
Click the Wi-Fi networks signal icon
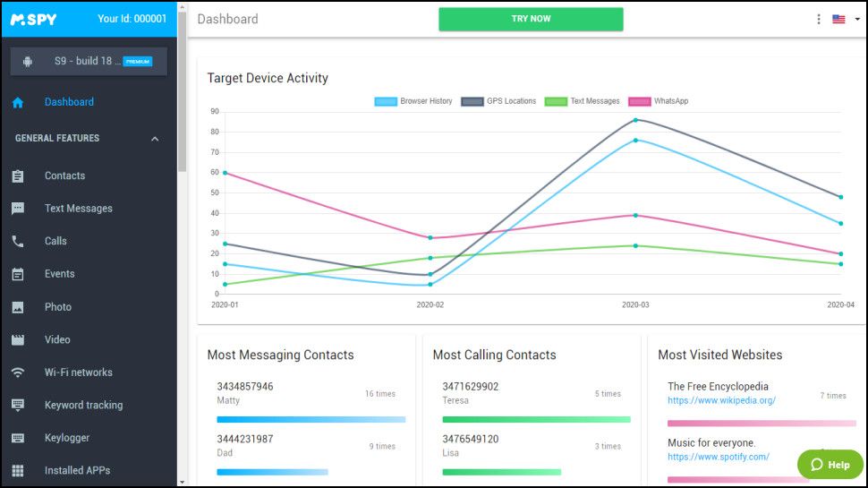coord(18,372)
